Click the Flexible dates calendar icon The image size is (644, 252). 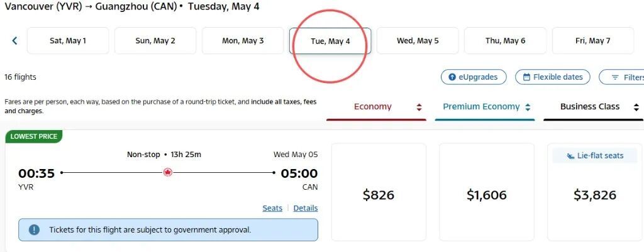point(526,77)
